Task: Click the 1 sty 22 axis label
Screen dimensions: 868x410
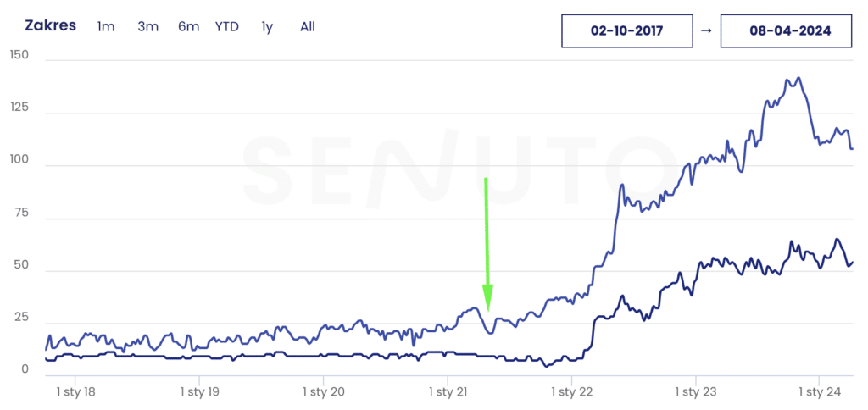Action: tap(572, 391)
